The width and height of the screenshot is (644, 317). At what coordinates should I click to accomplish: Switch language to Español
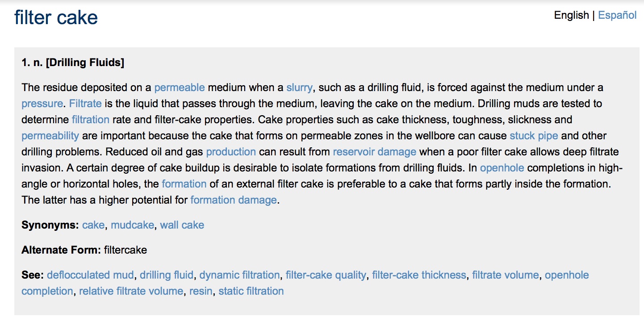617,15
